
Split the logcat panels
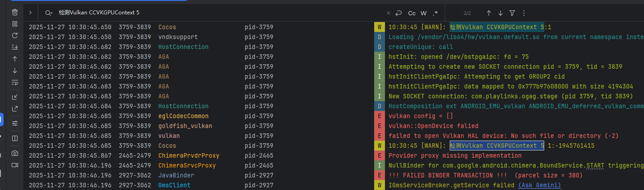15,138
